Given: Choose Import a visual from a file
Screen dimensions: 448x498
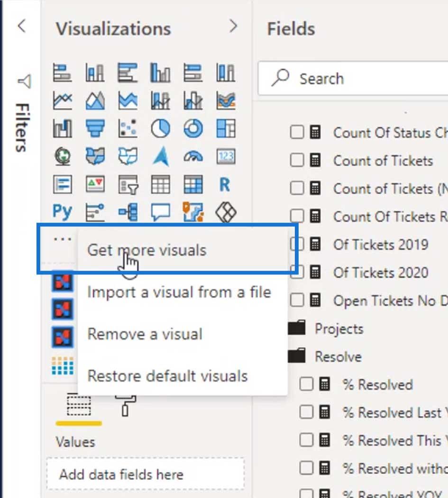Looking at the screenshot, I should (x=179, y=292).
